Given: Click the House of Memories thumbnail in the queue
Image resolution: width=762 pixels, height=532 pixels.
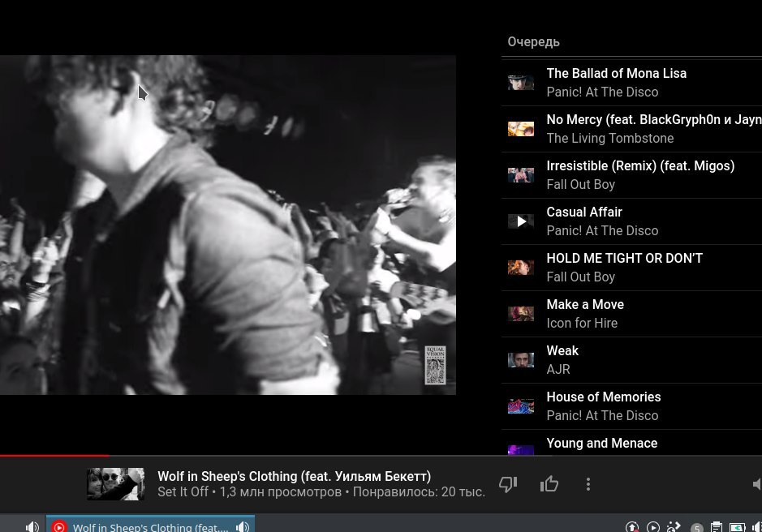Looking at the screenshot, I should pos(521,406).
